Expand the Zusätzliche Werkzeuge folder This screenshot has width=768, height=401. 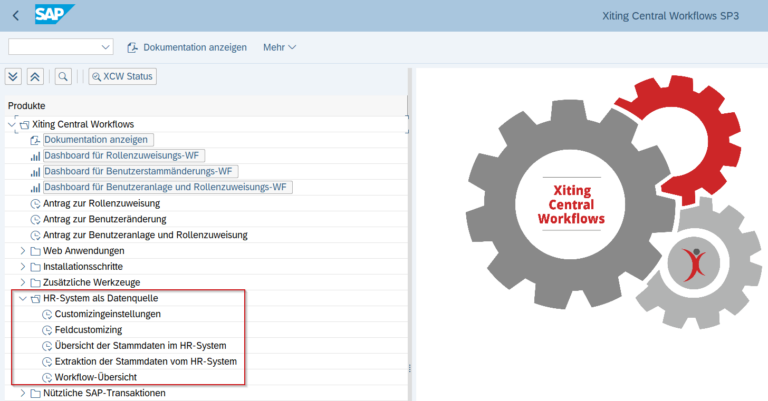click(23, 282)
